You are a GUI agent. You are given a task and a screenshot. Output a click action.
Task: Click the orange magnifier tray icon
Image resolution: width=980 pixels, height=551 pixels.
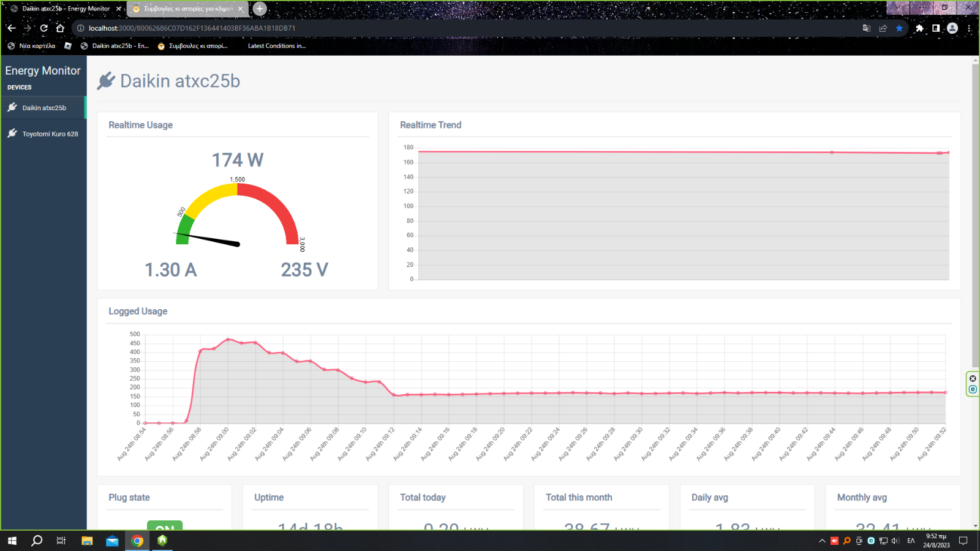pyautogui.click(x=846, y=541)
